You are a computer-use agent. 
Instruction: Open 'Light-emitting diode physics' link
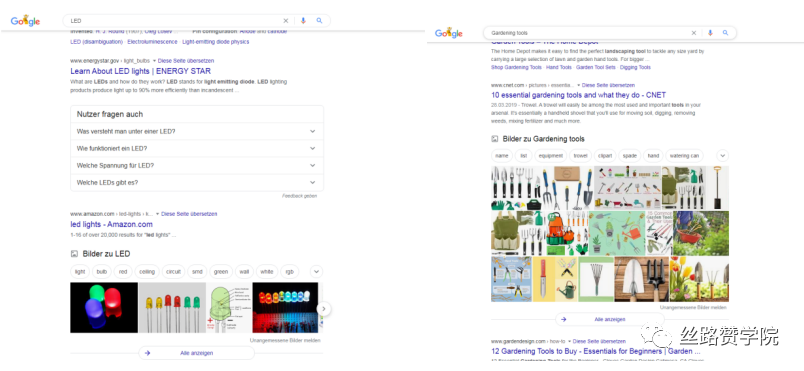pos(216,42)
